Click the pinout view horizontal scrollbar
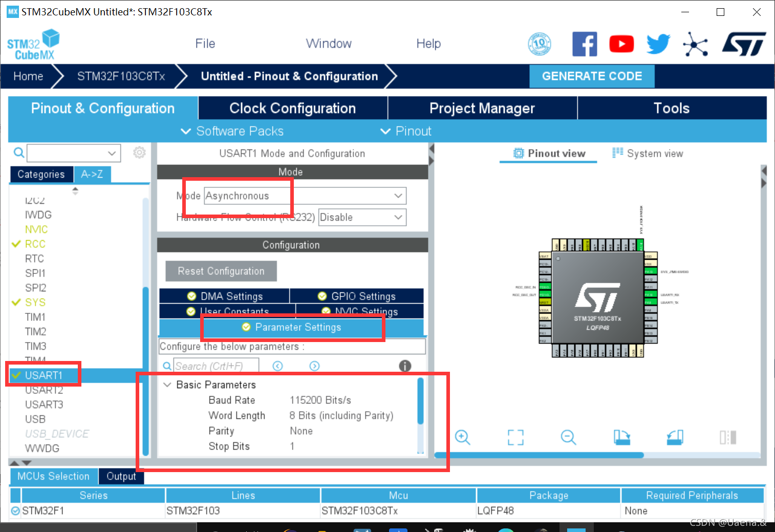 [x=540, y=455]
